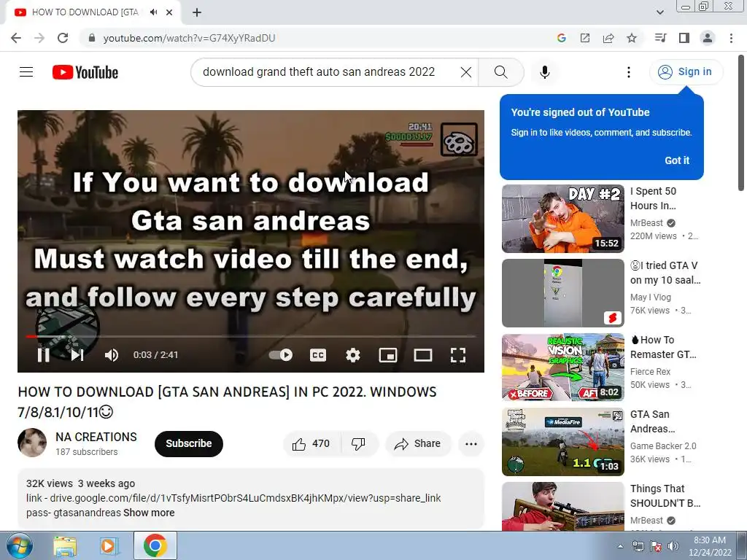Toggle the autoplay switch in player
Screen dimensions: 747x560
(281, 355)
